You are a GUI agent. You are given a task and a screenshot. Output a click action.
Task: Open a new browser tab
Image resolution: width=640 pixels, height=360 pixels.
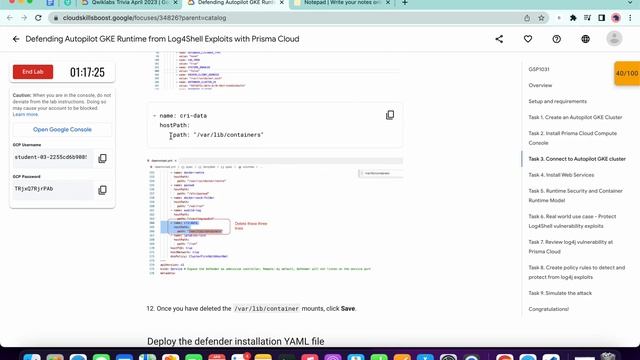tap(404, 3)
